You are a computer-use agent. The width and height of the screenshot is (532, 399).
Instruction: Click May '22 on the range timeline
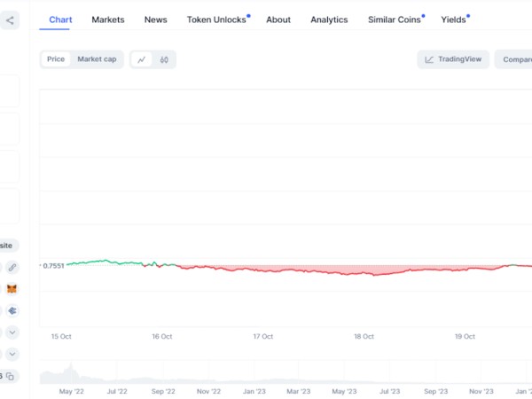click(x=71, y=391)
